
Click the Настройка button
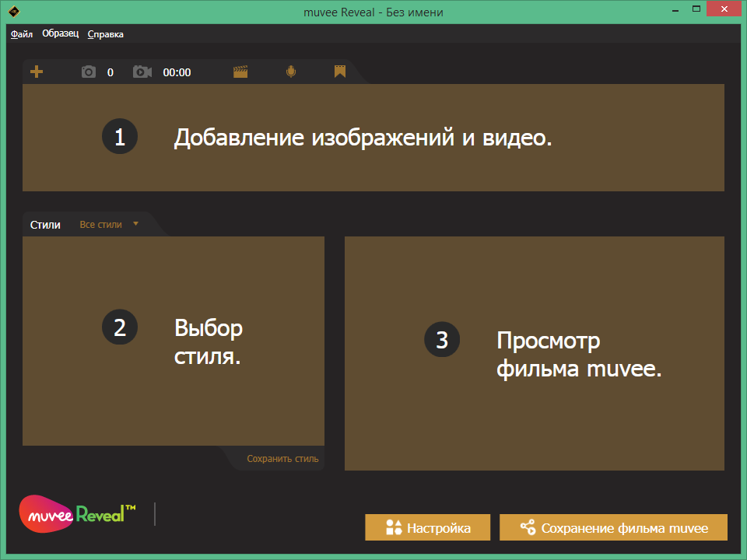tap(427, 527)
